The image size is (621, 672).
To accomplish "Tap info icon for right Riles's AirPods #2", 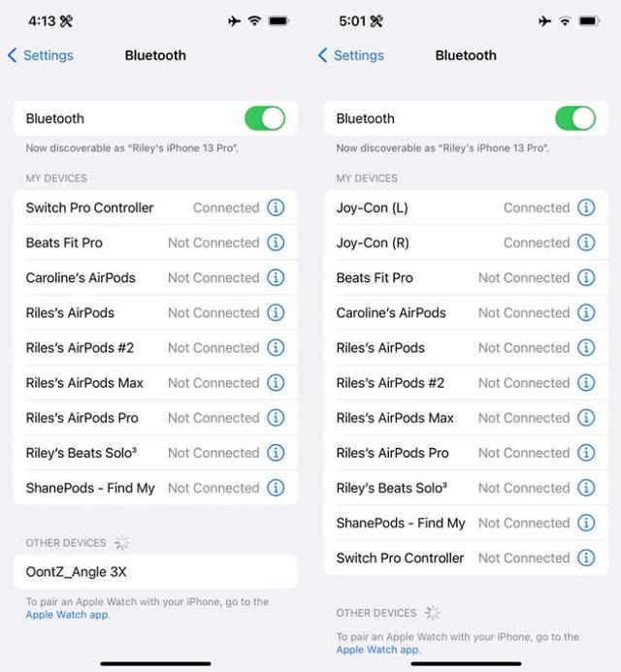I will [586, 383].
